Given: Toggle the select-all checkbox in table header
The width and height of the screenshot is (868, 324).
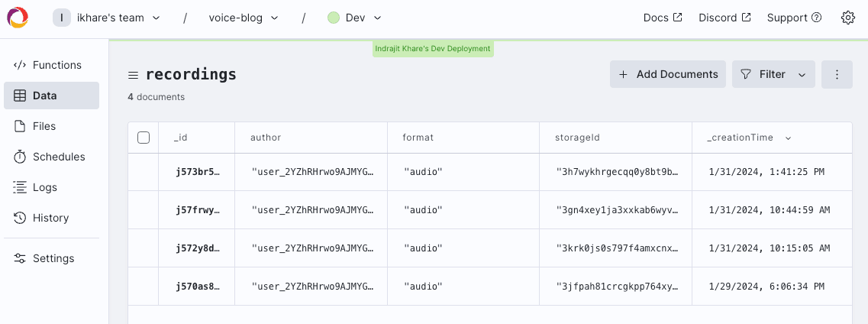Looking at the screenshot, I should click(144, 138).
